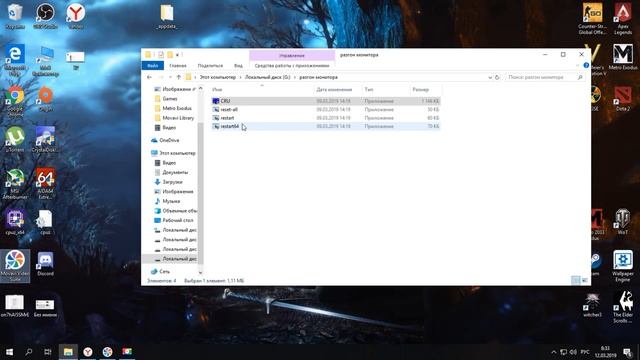Click the search field Поиск: разгон монитора
The image size is (640, 360).
click(544, 77)
